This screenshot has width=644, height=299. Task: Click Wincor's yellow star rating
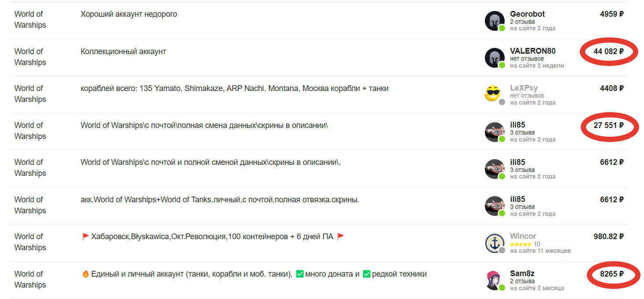coord(521,244)
